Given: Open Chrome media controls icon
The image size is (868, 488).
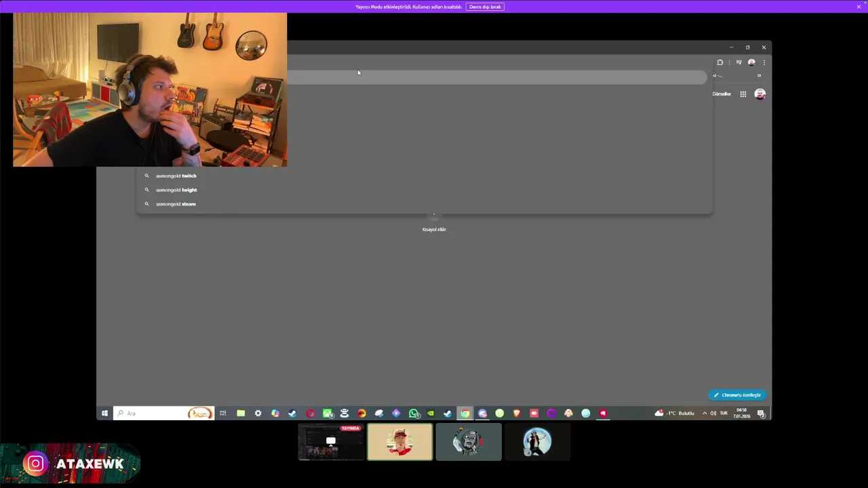Looking at the screenshot, I should tap(738, 62).
